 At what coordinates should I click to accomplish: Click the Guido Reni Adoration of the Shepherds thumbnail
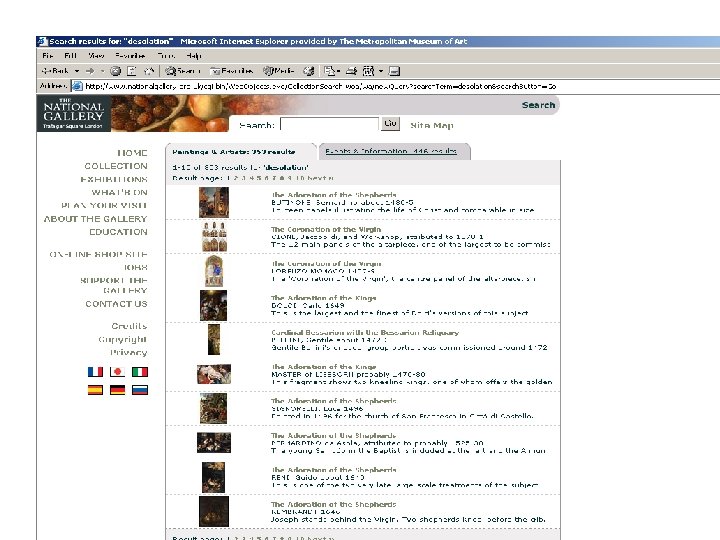214,477
